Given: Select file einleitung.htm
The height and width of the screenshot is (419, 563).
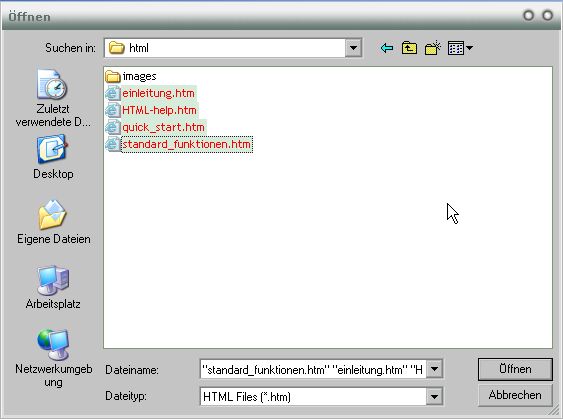Looking at the screenshot, I should pos(150,93).
